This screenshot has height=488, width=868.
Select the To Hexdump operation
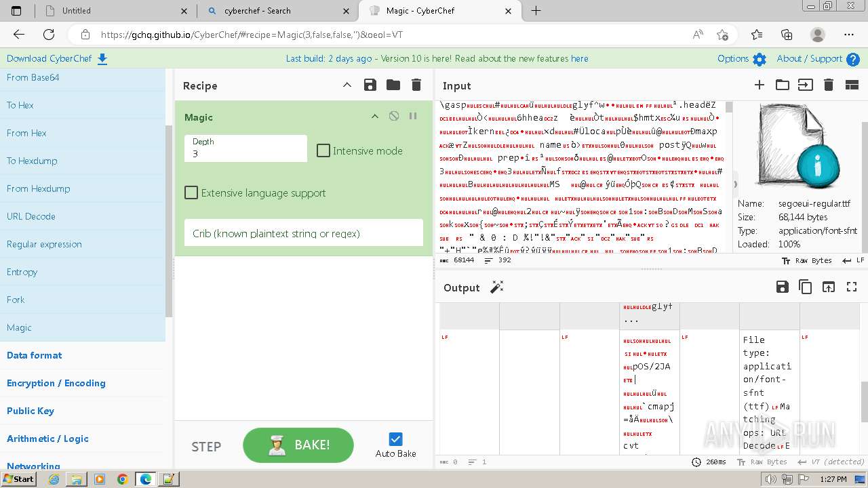point(83,161)
